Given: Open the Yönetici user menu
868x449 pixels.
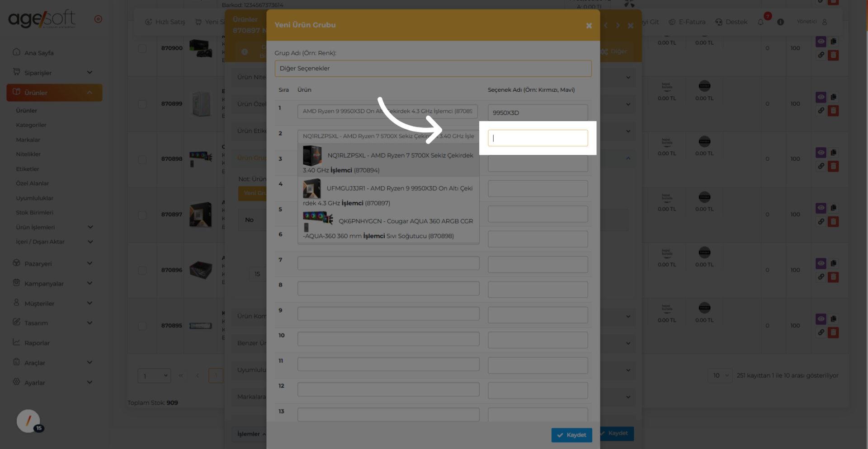Looking at the screenshot, I should click(x=812, y=22).
